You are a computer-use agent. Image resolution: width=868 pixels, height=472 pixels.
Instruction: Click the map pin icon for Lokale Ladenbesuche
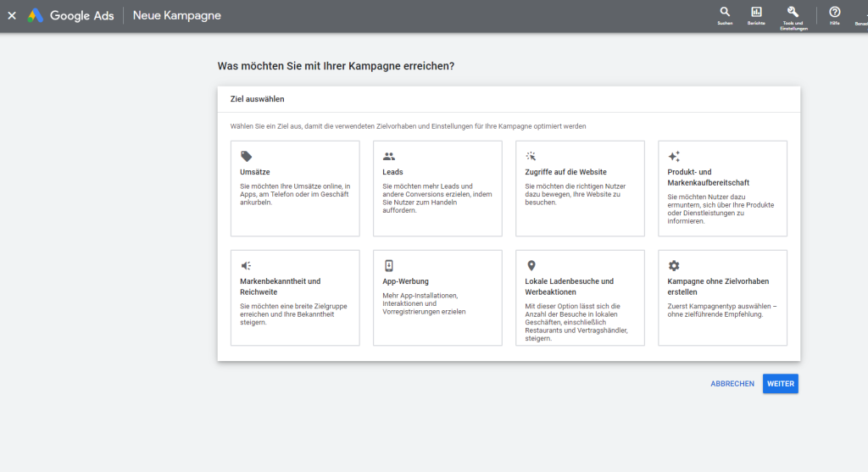point(531,265)
